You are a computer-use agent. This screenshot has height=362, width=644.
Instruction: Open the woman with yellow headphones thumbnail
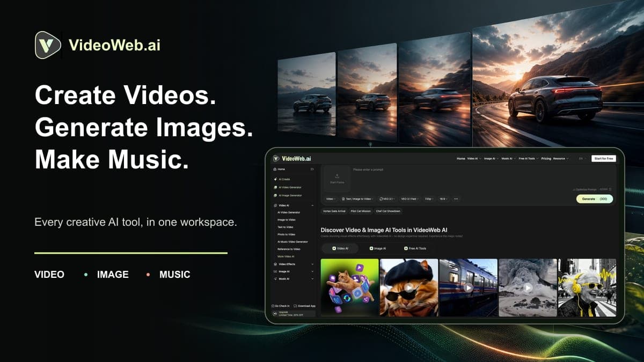[x=588, y=287]
